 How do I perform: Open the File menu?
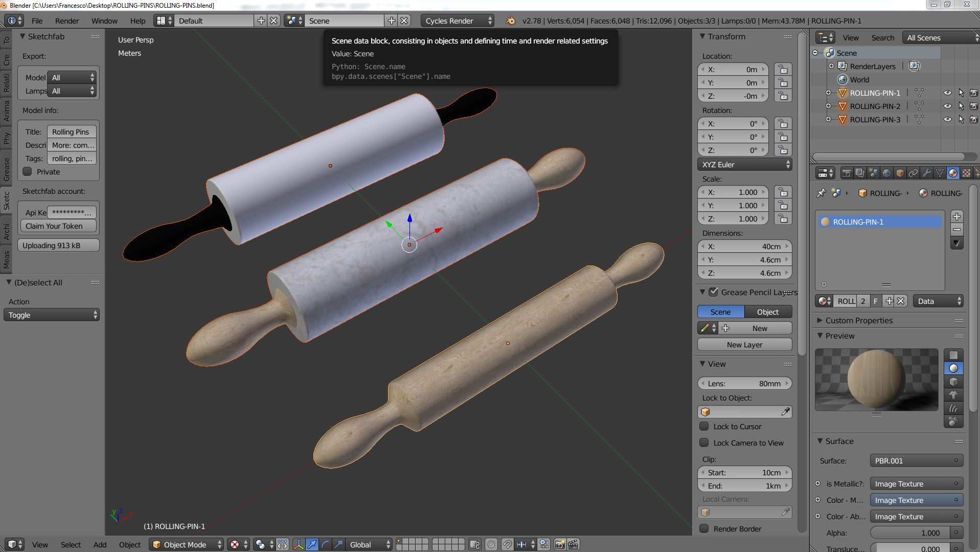pos(37,20)
